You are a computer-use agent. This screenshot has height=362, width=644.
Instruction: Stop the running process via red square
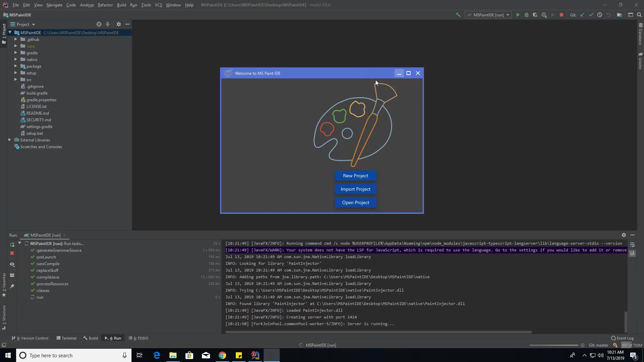(x=561, y=15)
